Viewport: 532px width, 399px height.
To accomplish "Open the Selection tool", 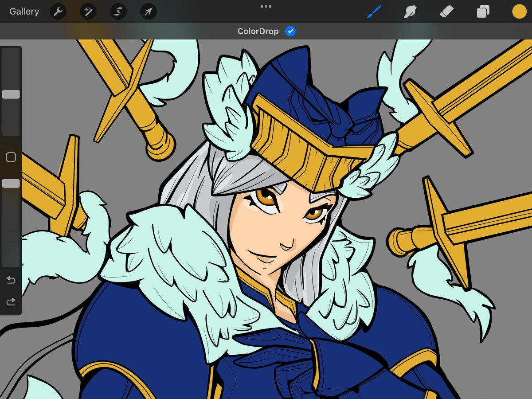I will (118, 12).
